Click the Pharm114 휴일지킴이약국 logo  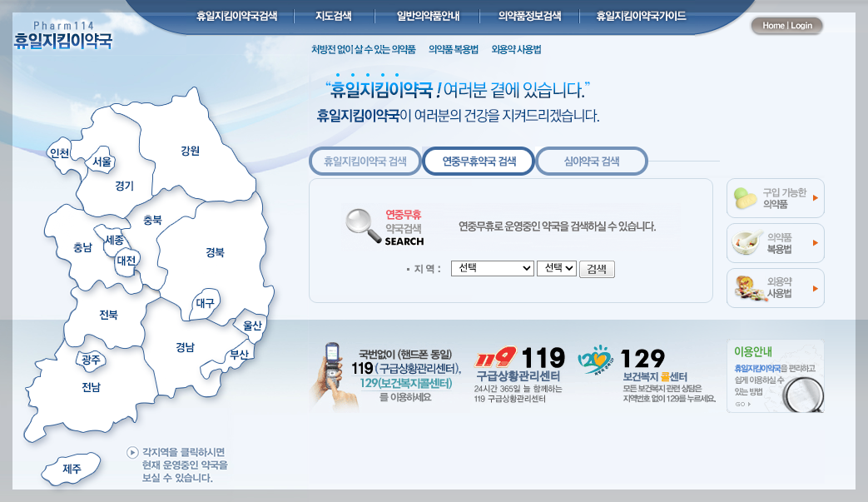pos(62,36)
